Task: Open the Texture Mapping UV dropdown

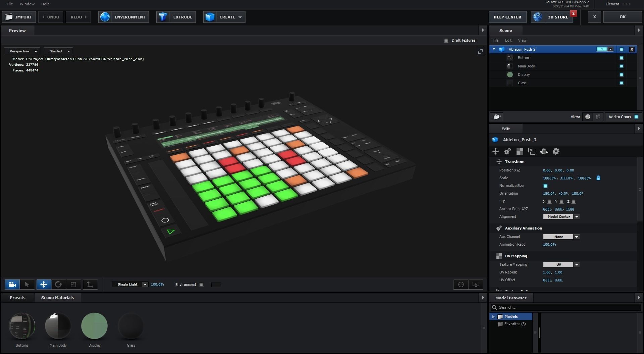Action: (x=561, y=265)
